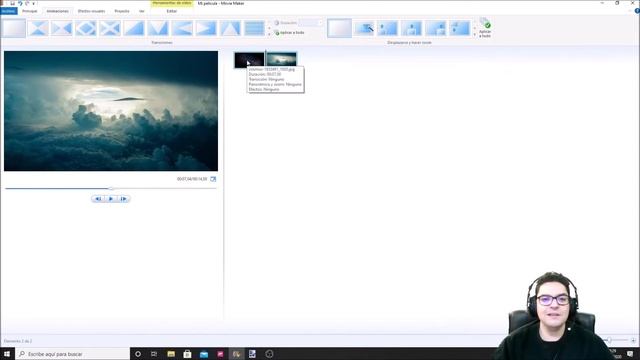Click the save icon in quick access toolbar

(x=12, y=3)
